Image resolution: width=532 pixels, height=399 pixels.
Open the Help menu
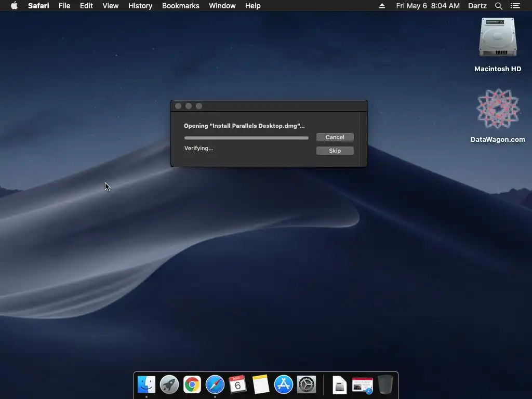253,6
